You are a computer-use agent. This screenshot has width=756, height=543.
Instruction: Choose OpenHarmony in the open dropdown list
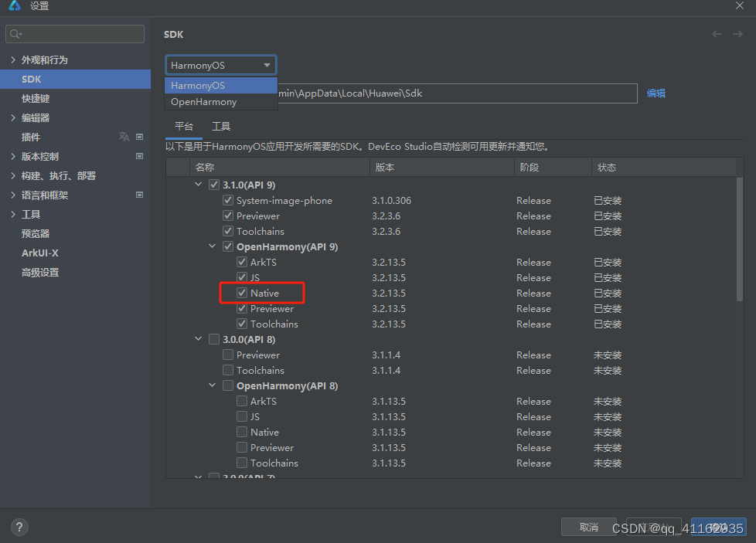221,102
